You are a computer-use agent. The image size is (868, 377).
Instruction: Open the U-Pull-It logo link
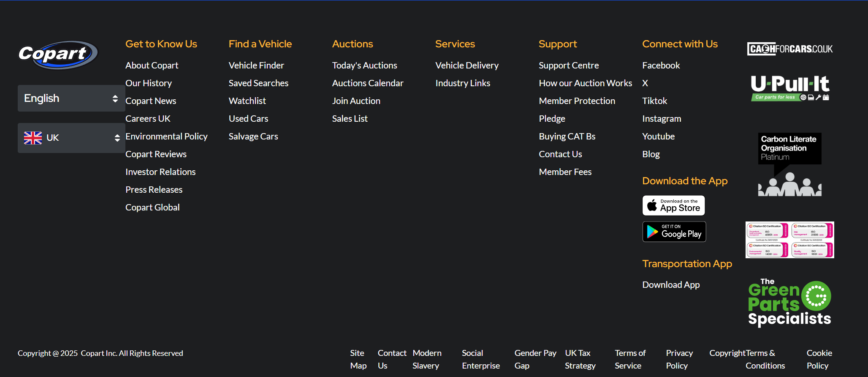tap(790, 88)
